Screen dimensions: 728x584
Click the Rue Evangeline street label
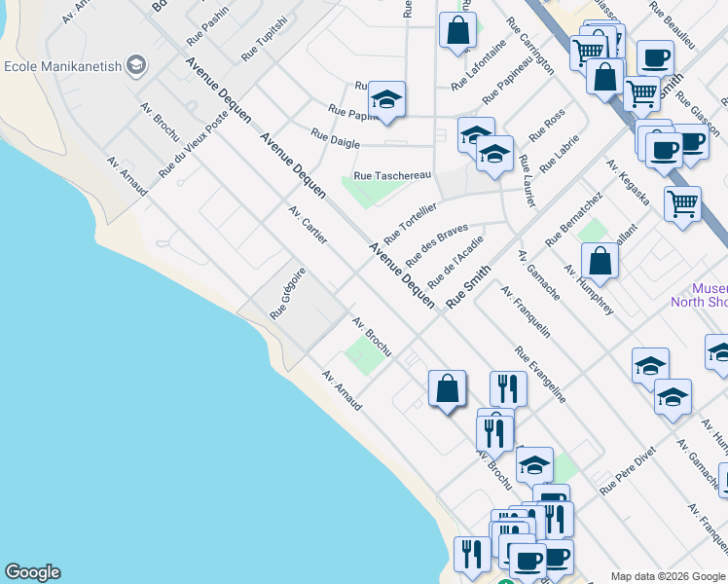pyautogui.click(x=540, y=375)
